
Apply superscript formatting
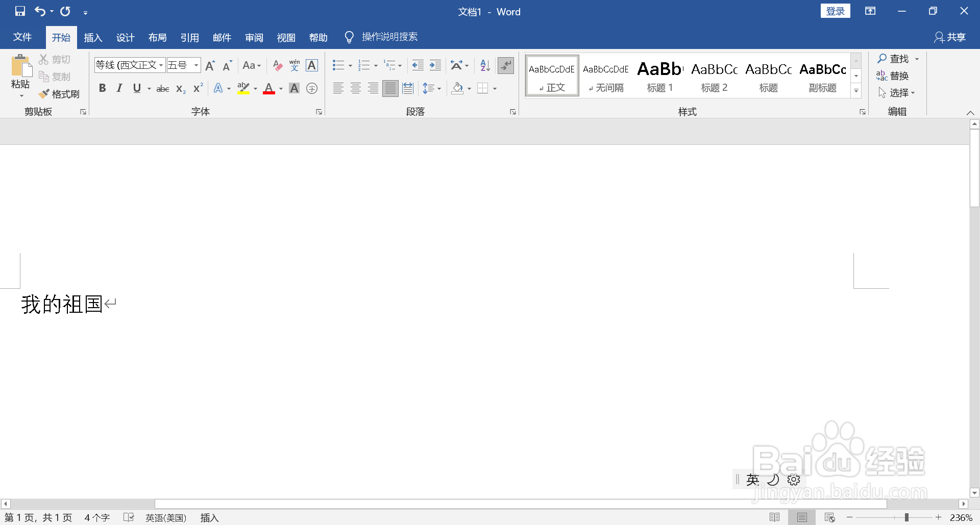198,89
